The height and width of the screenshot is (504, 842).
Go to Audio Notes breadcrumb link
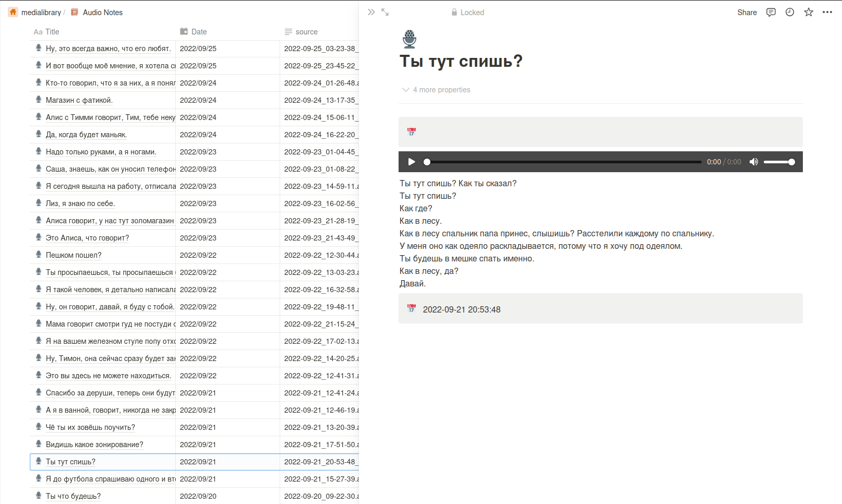point(103,12)
